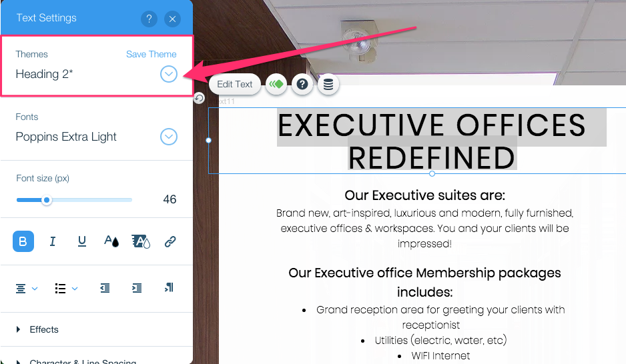Open the text highlight color picker
The image size is (626, 364).
pyautogui.click(x=141, y=241)
